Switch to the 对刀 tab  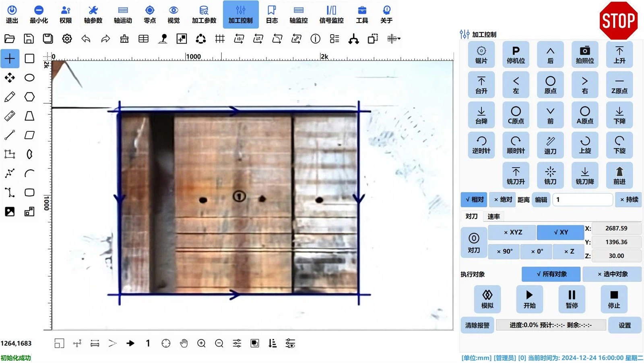471,216
